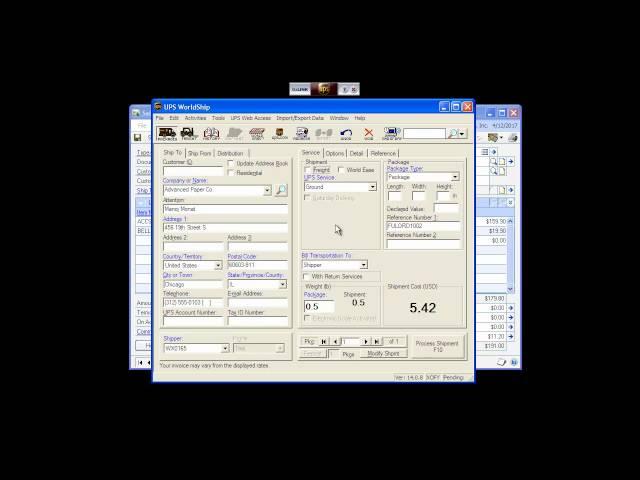Click the red X Void toolbar icon
Viewport: 640px width, 480px height.
tap(369, 133)
